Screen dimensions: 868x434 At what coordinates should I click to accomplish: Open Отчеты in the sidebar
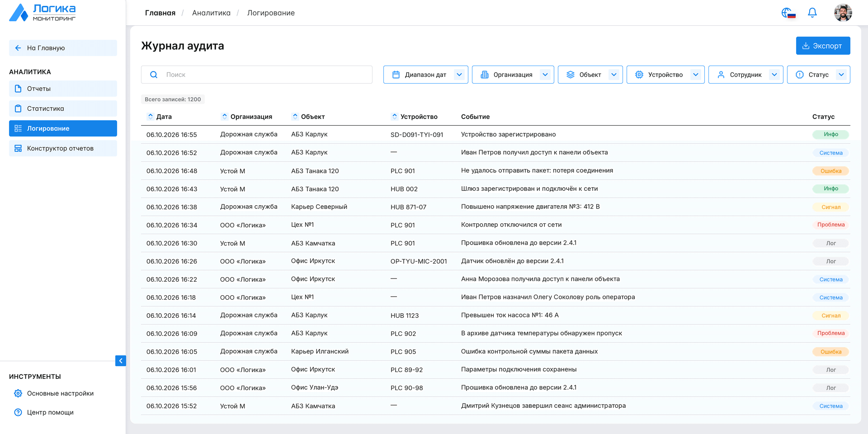63,89
